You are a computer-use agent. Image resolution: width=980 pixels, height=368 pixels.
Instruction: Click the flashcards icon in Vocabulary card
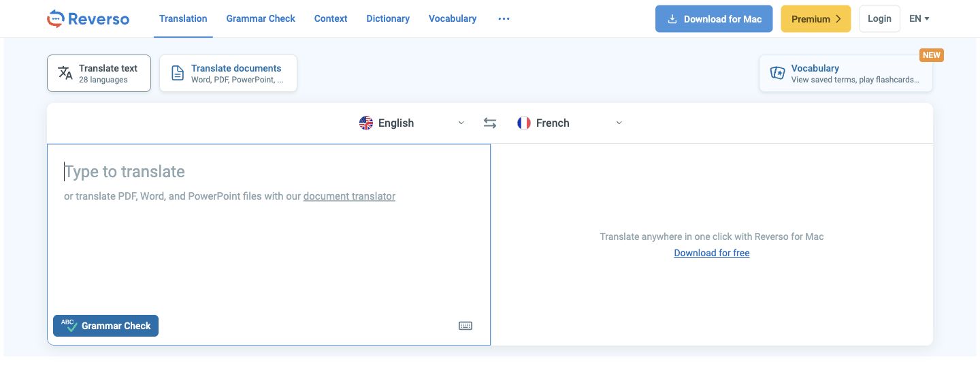pos(777,74)
